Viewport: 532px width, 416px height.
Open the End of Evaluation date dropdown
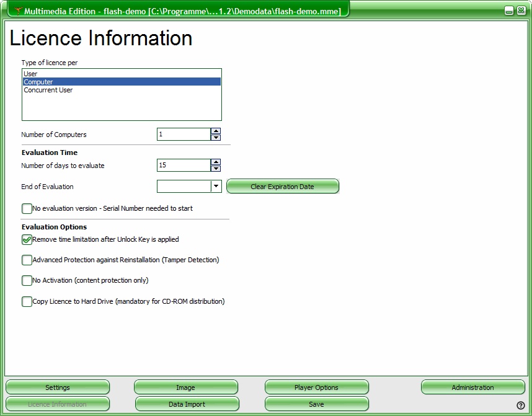coord(216,186)
